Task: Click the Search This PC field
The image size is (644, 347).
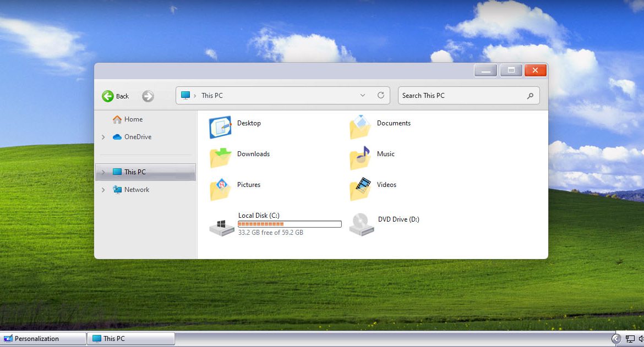Action: [468, 96]
